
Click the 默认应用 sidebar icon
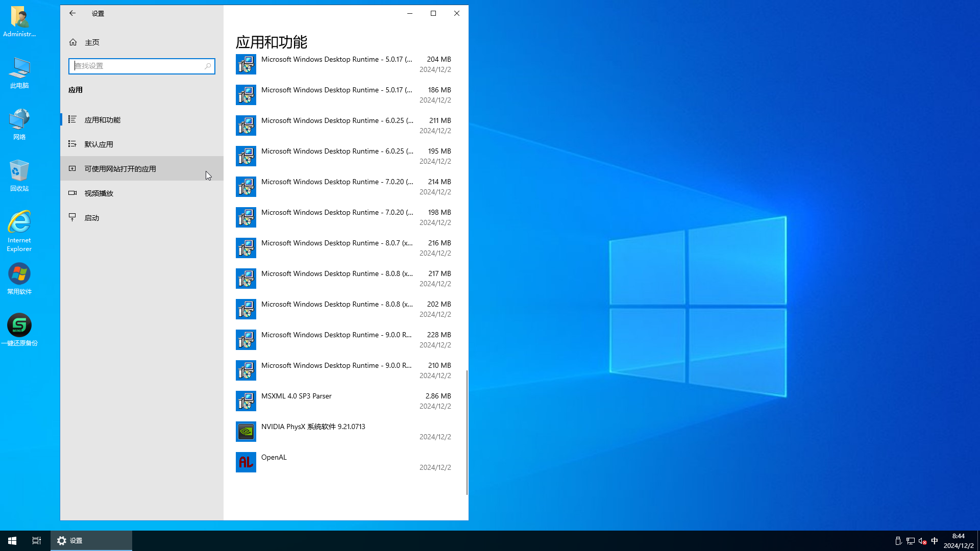click(x=72, y=144)
